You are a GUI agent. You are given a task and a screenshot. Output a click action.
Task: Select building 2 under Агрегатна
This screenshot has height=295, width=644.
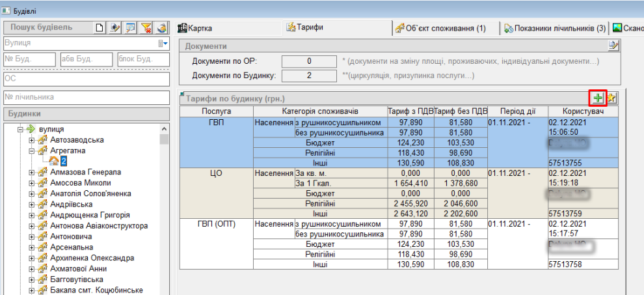tap(64, 161)
